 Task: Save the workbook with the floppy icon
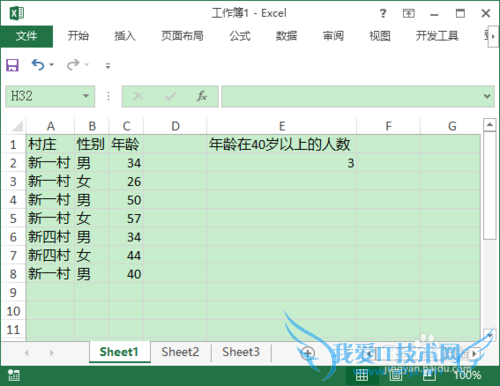(12, 65)
